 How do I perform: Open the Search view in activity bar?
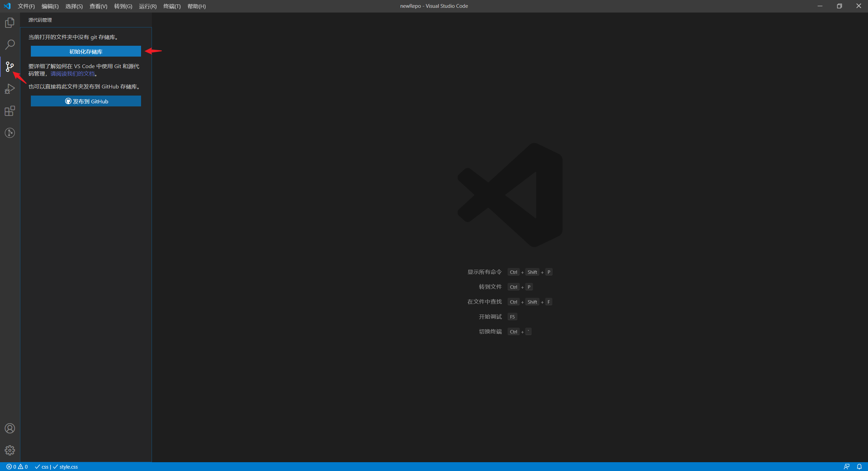(10, 44)
